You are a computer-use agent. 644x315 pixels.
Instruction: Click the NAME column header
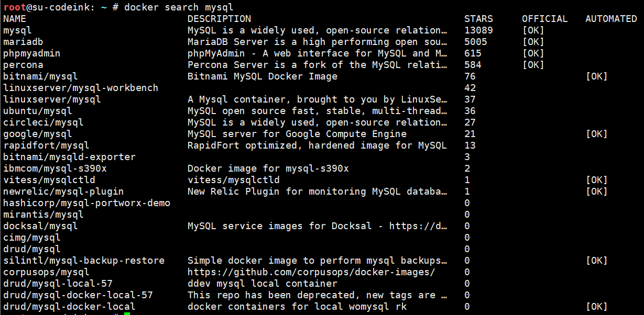[x=15, y=19]
